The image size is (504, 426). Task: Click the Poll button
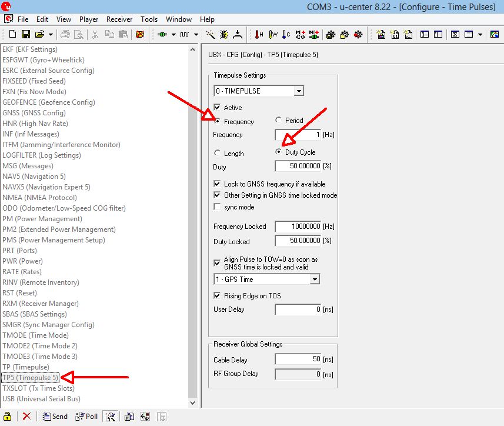tap(86, 417)
